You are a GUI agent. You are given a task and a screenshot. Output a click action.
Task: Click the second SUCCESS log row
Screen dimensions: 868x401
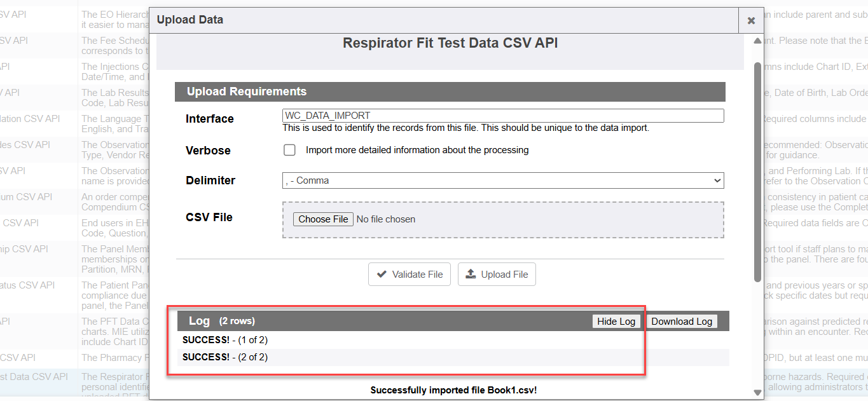(x=225, y=357)
